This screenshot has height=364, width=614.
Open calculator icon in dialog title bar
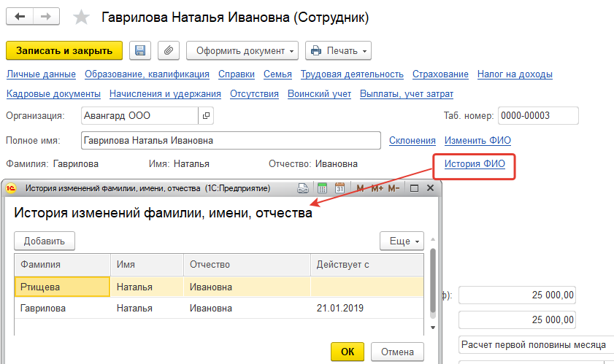[x=322, y=188]
